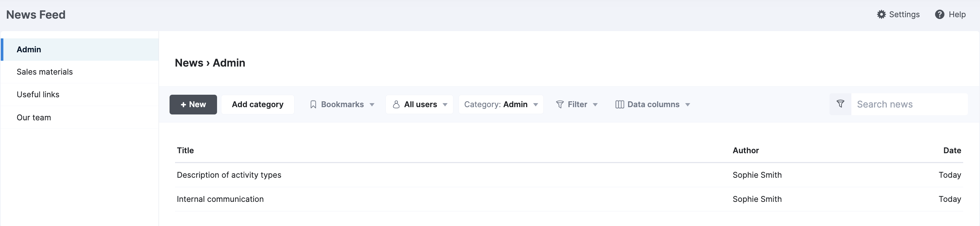Go to the Useful links category
The height and width of the screenshot is (226, 980).
(x=80, y=94)
